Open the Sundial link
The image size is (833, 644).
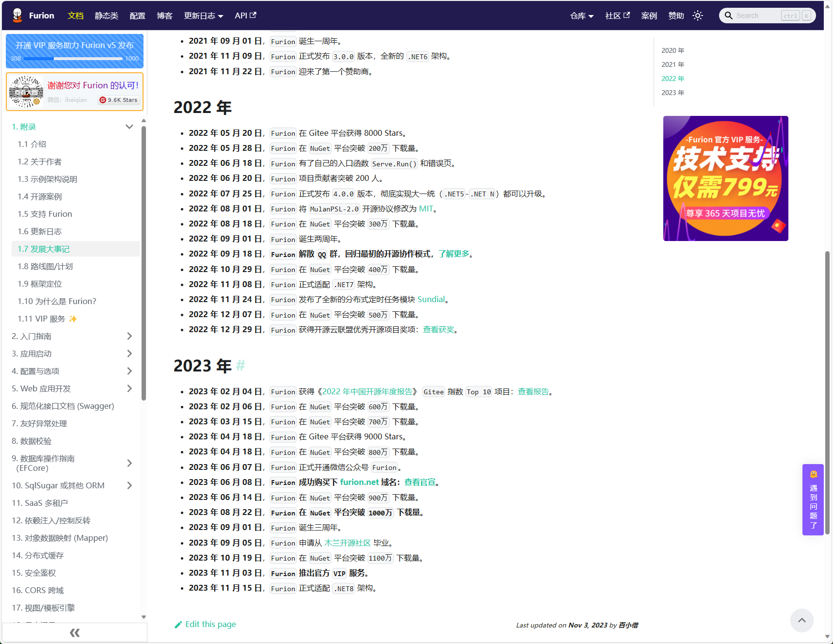point(431,299)
